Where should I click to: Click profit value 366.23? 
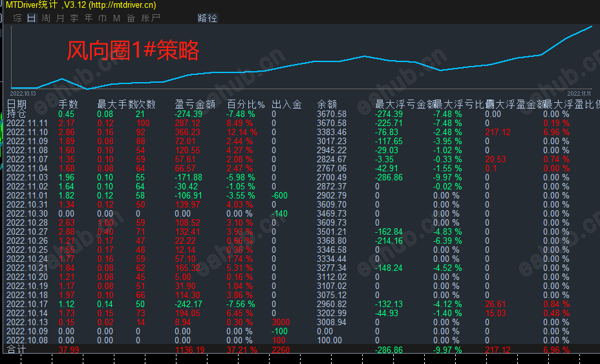pos(187,133)
